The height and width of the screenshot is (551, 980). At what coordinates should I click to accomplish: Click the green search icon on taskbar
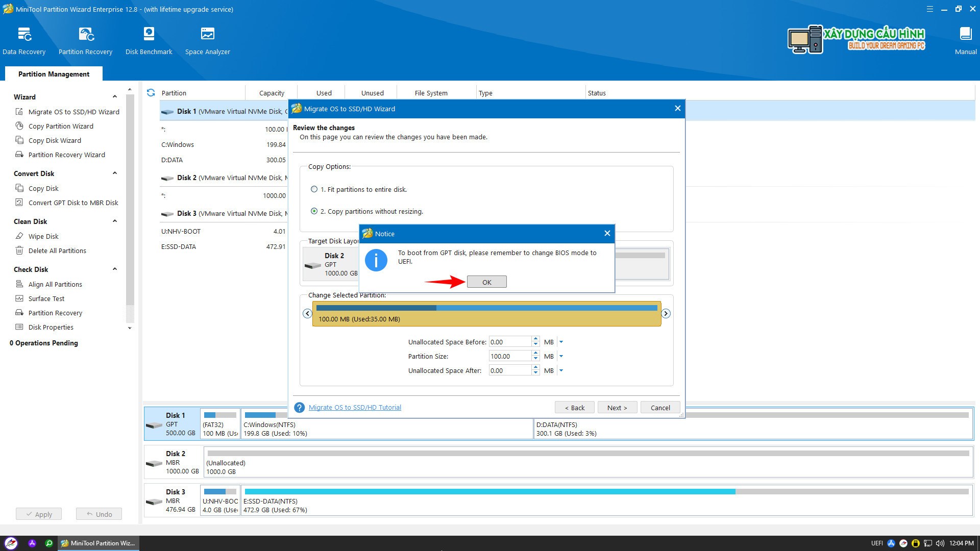point(49,543)
